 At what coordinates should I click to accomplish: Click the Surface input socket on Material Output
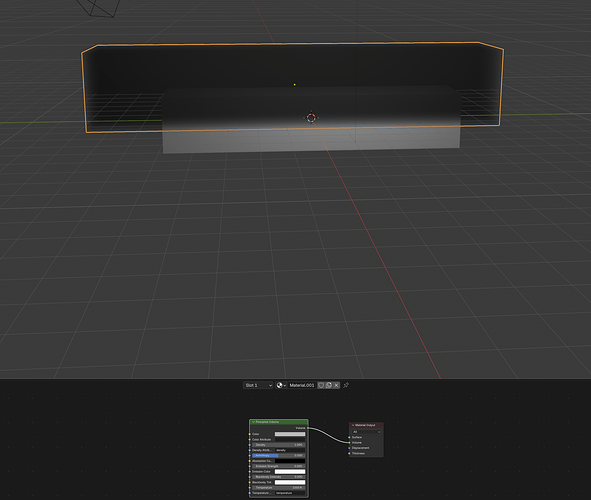coord(349,437)
